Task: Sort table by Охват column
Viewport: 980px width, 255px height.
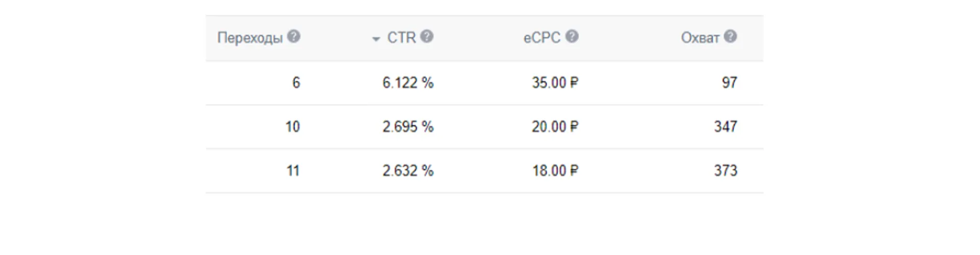Action: (700, 38)
